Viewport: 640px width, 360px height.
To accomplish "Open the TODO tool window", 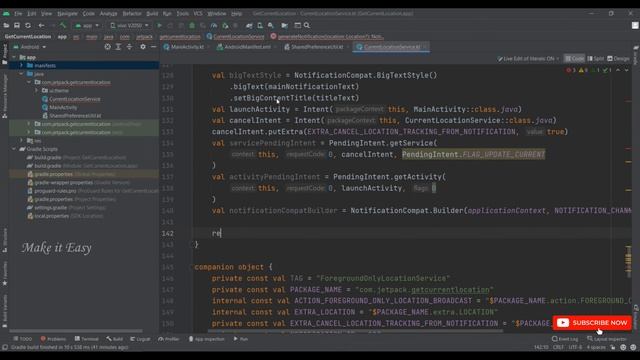I will pyautogui.click(x=22, y=339).
